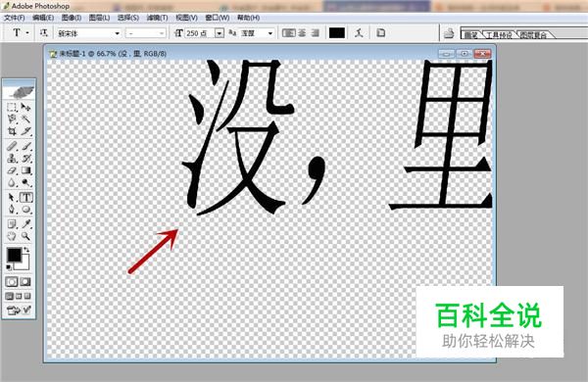588x382 pixels.
Task: Select the Brush tool
Action: tap(25, 146)
